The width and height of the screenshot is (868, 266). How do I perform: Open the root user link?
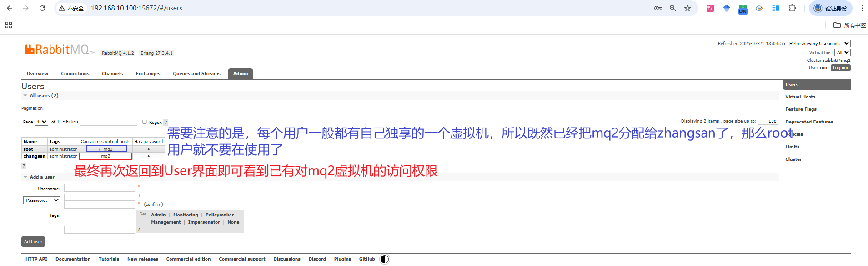pos(28,149)
